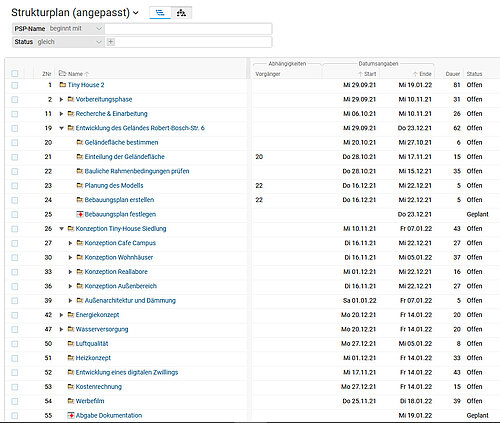
Task: Check the box for row 25 Bebauungsplan festlegen
Action: pos(15,215)
